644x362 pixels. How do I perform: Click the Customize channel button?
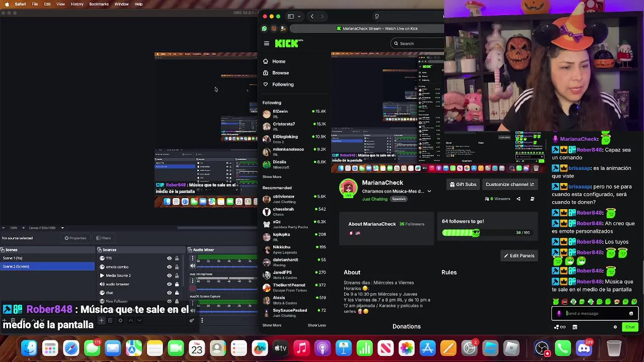(x=510, y=185)
